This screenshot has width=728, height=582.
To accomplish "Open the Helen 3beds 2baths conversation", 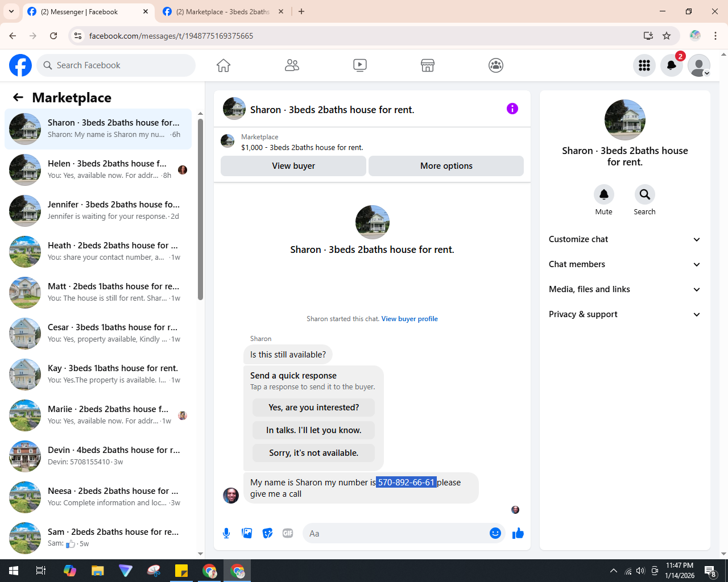I will [x=98, y=170].
